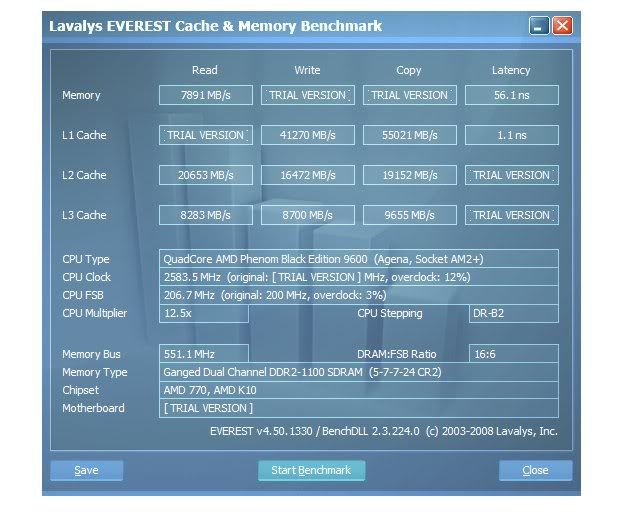Click L1 Cache Copy value 55021 MB/s

pos(410,135)
